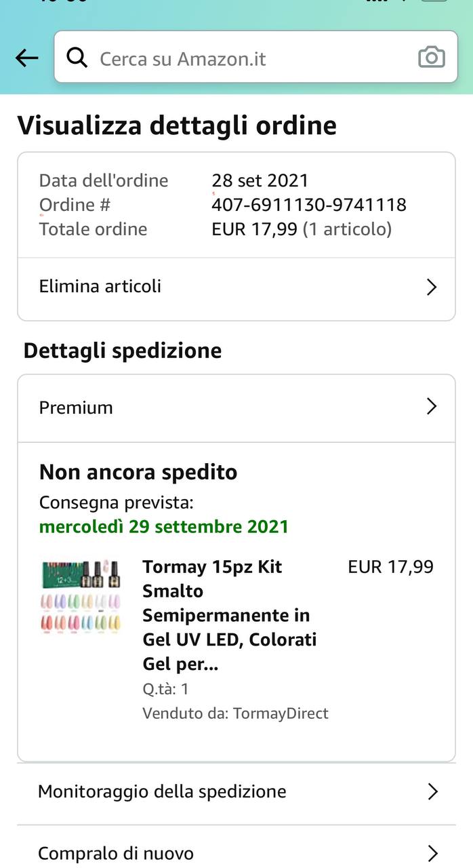Tap the magnifying glass search icon
Viewport: 473px width, 868px height.
click(77, 58)
